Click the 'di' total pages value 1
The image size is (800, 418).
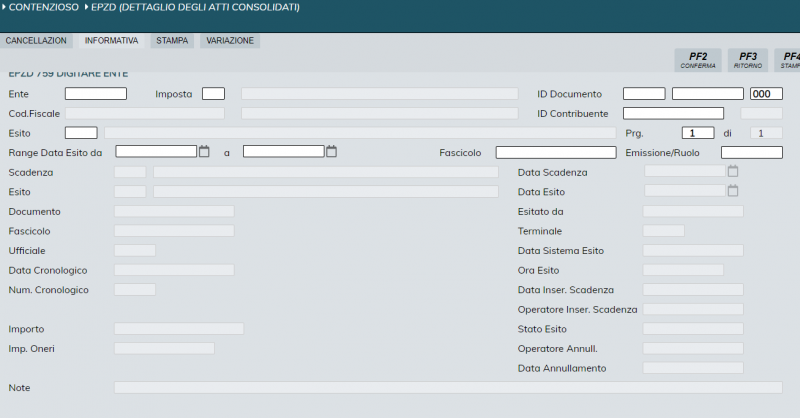[766, 133]
